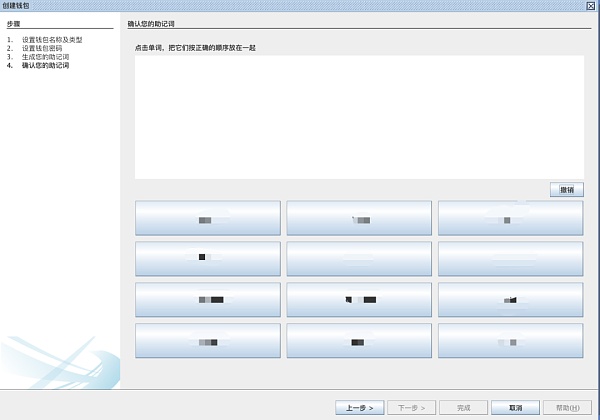Click the bottom-row middle mnemonic word button
This screenshot has height=420, width=600.
pos(359,341)
